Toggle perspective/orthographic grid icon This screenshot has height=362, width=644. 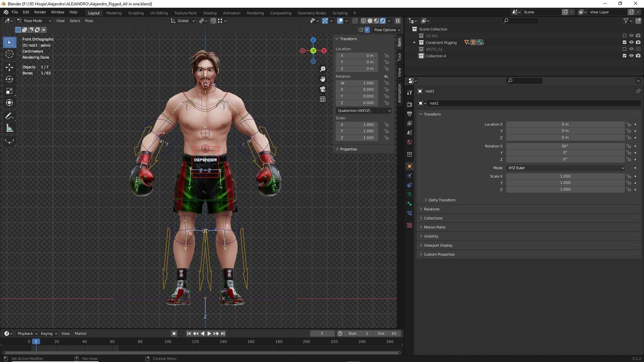click(x=322, y=99)
